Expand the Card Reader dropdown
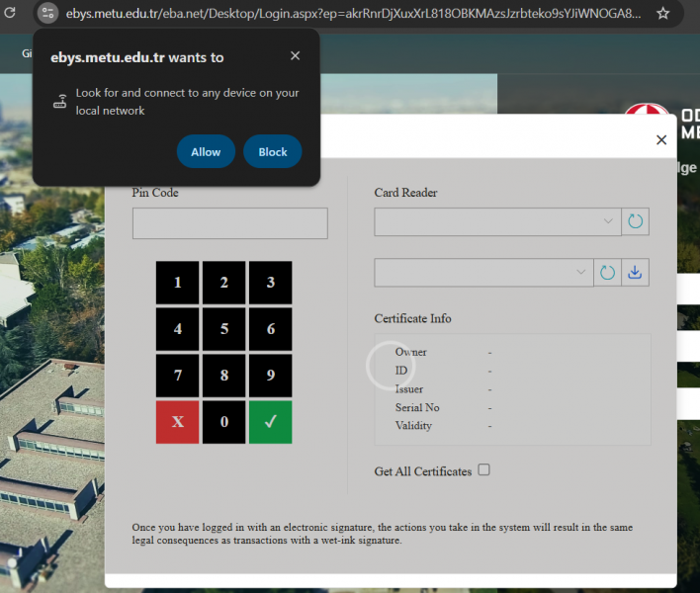700x593 pixels. coord(497,221)
